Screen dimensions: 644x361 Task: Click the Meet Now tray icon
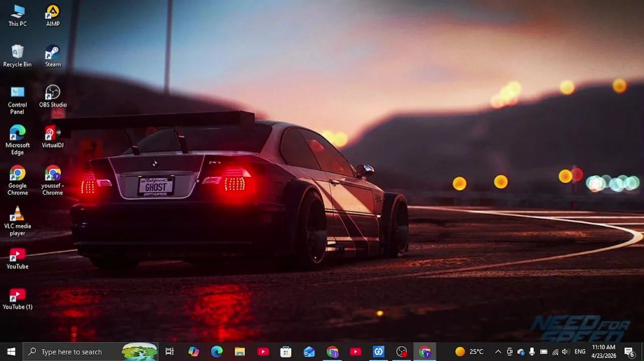[x=510, y=351]
